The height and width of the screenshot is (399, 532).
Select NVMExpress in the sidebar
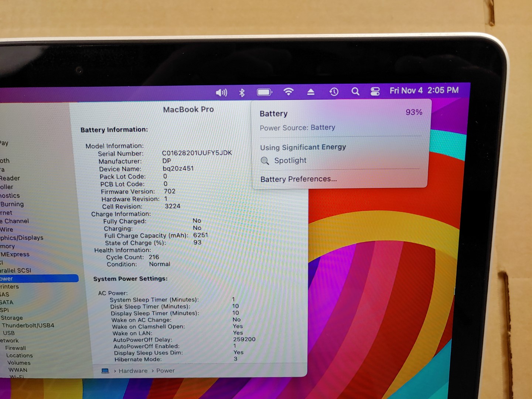(15, 254)
